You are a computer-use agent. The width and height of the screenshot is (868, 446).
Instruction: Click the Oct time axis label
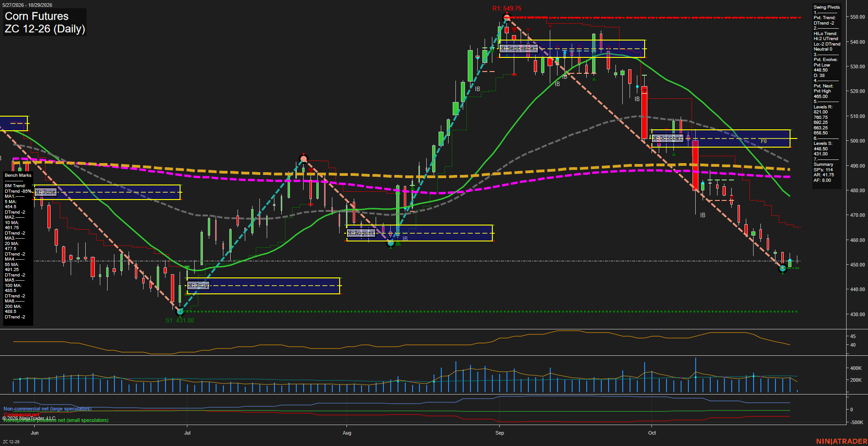(652, 433)
